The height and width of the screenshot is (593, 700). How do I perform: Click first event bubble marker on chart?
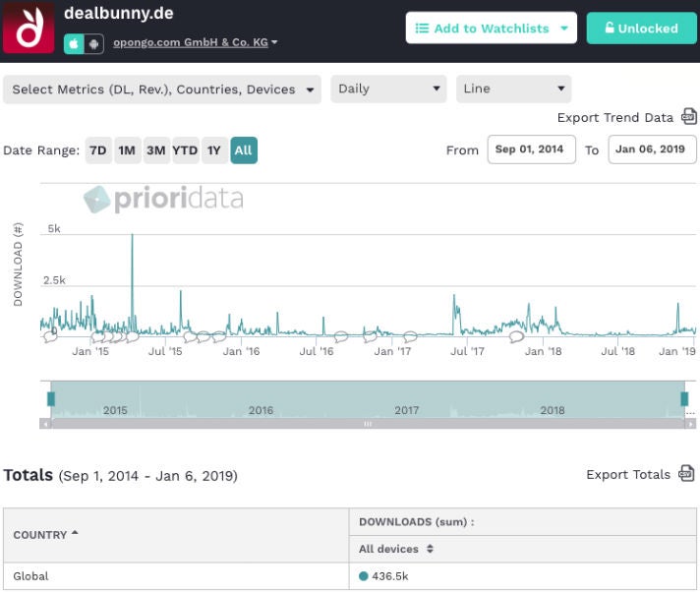click(51, 337)
